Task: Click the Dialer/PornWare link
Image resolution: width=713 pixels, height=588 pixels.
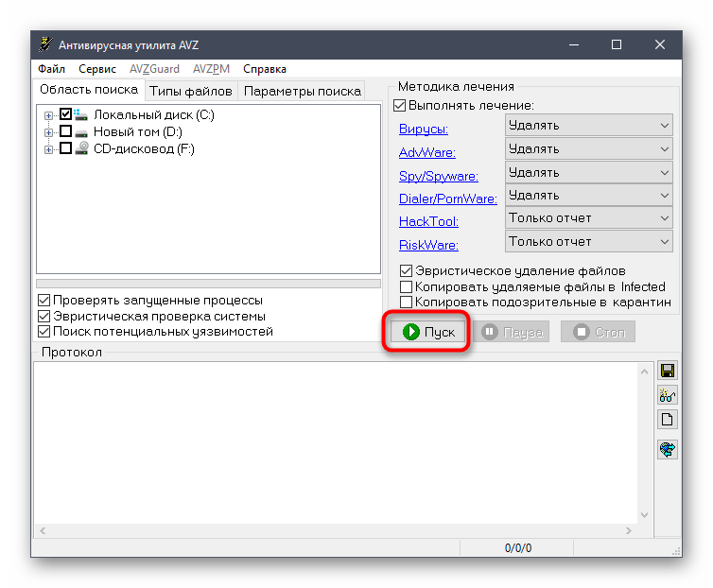Action: [448, 199]
